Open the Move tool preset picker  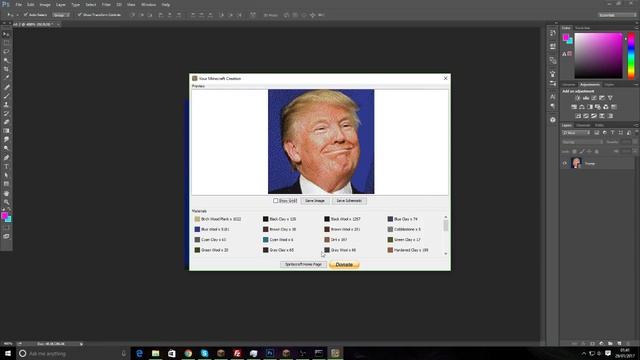click(12, 15)
